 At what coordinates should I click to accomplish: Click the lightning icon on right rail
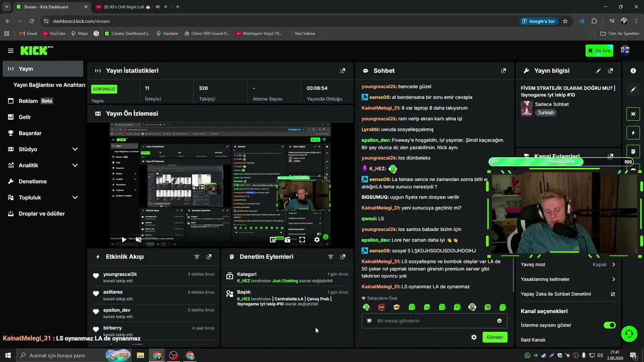(633, 133)
